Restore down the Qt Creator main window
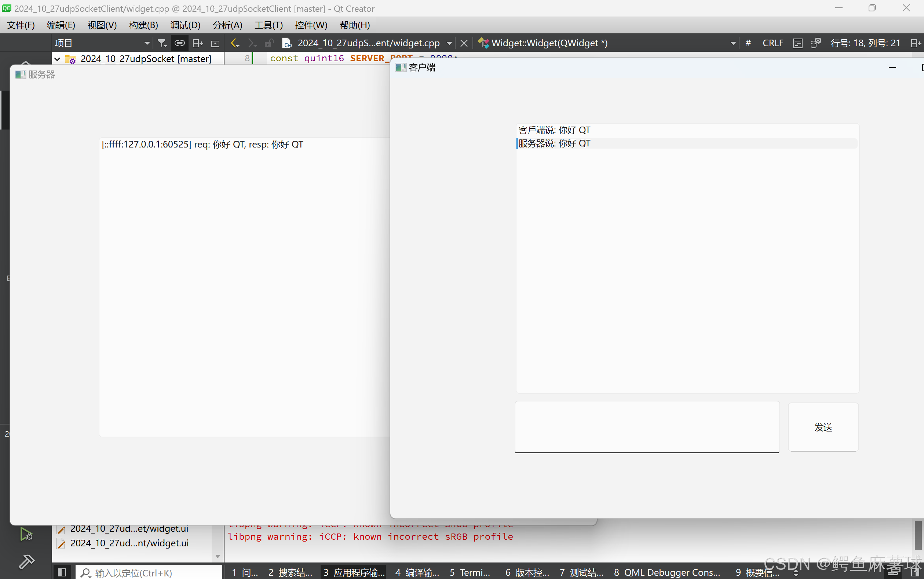Viewport: 924px width, 579px height. click(872, 8)
